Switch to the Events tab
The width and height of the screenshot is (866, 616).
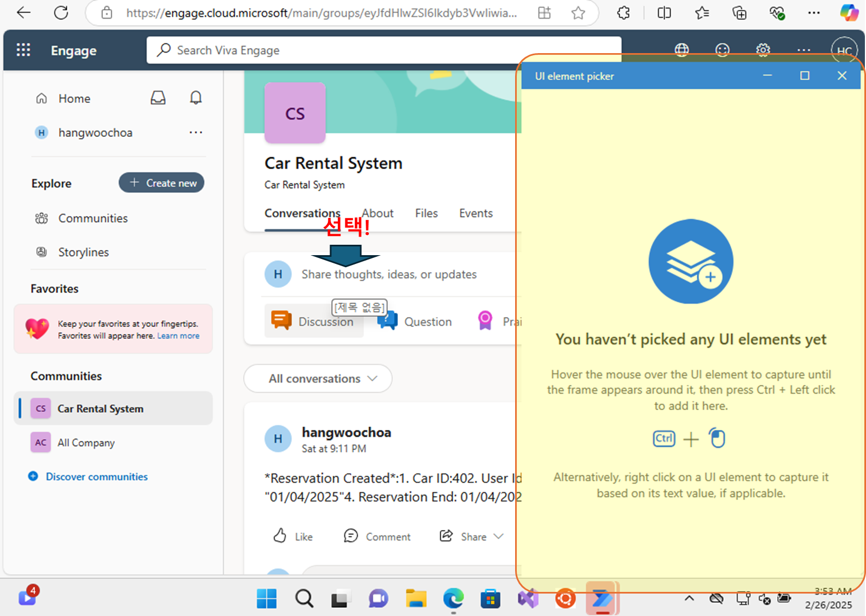pyautogui.click(x=476, y=214)
